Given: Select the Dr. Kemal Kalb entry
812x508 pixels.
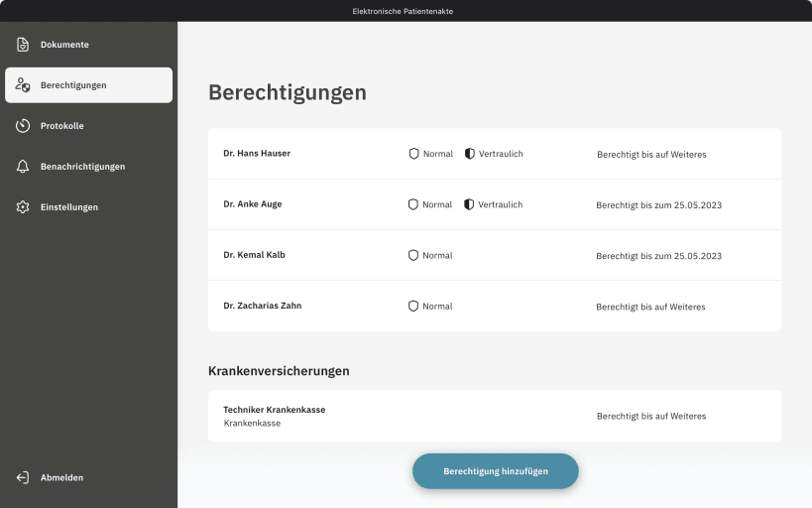Looking at the screenshot, I should pos(495,255).
